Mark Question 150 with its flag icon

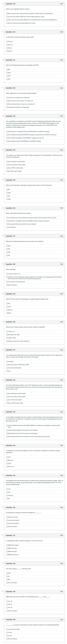tap(2, 619)
